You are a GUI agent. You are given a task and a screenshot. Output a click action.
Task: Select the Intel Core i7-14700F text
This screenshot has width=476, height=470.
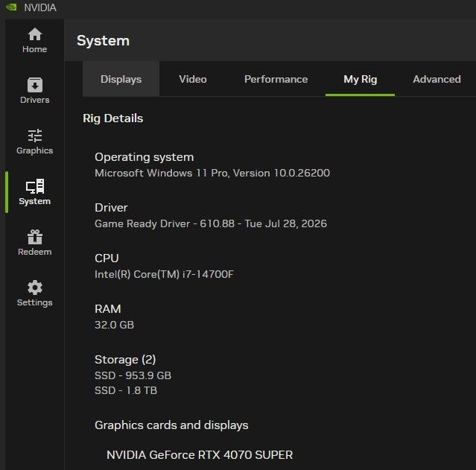click(164, 274)
